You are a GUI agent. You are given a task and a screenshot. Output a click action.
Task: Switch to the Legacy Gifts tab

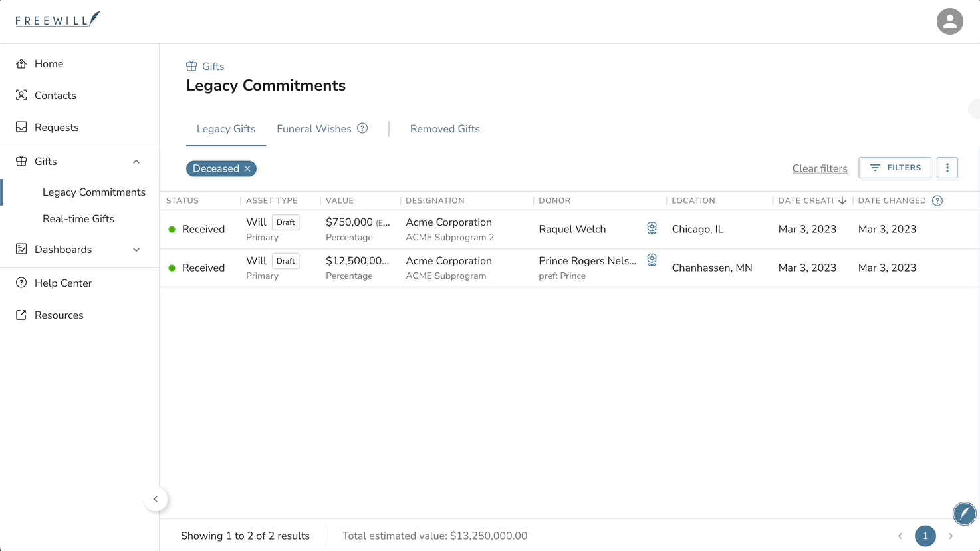[x=226, y=129]
